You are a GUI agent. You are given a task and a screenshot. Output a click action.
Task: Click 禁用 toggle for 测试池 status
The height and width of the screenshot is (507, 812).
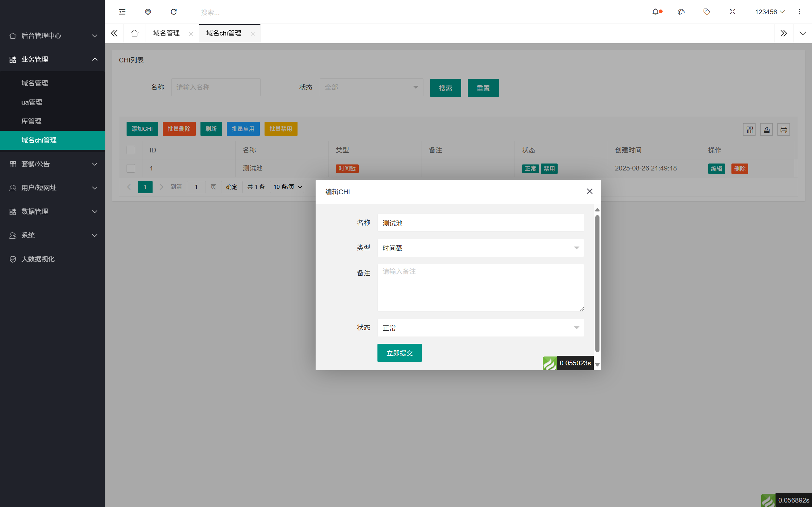coord(549,169)
